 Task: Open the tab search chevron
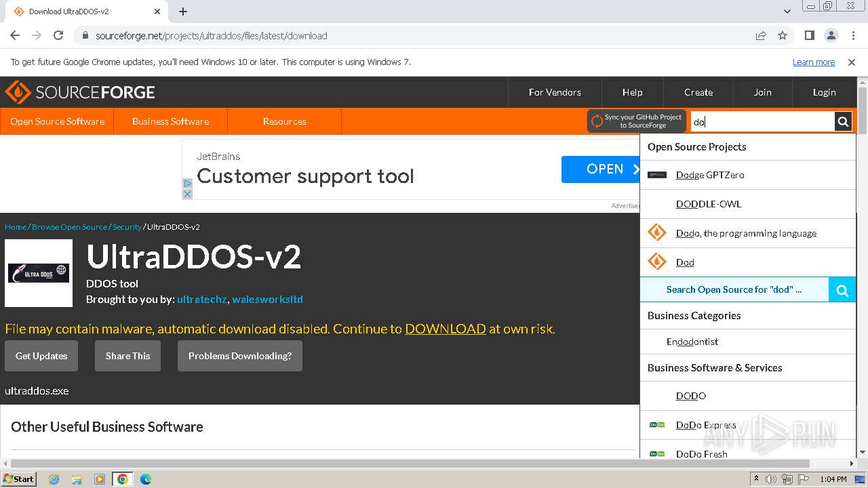coord(787,12)
